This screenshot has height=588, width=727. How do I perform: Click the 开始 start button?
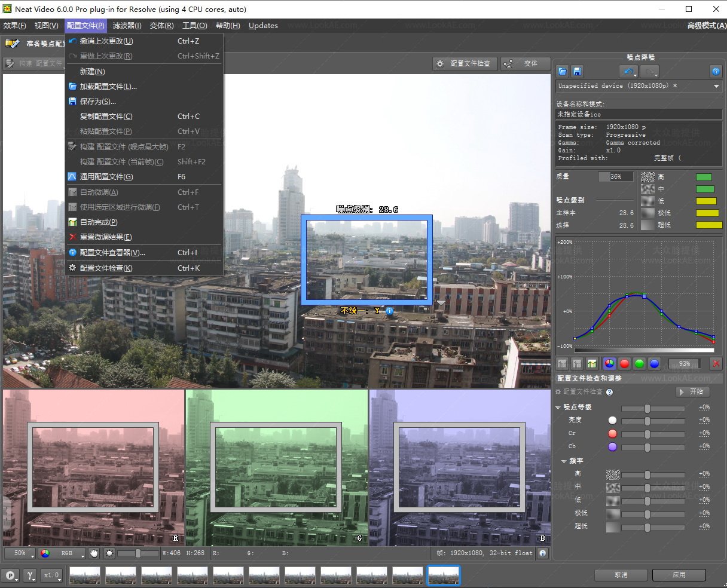[x=693, y=392]
